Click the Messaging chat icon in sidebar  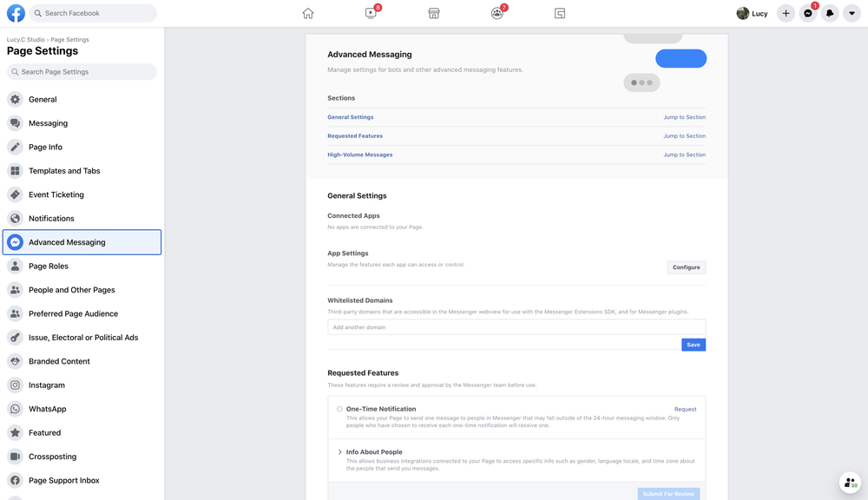[x=15, y=123]
